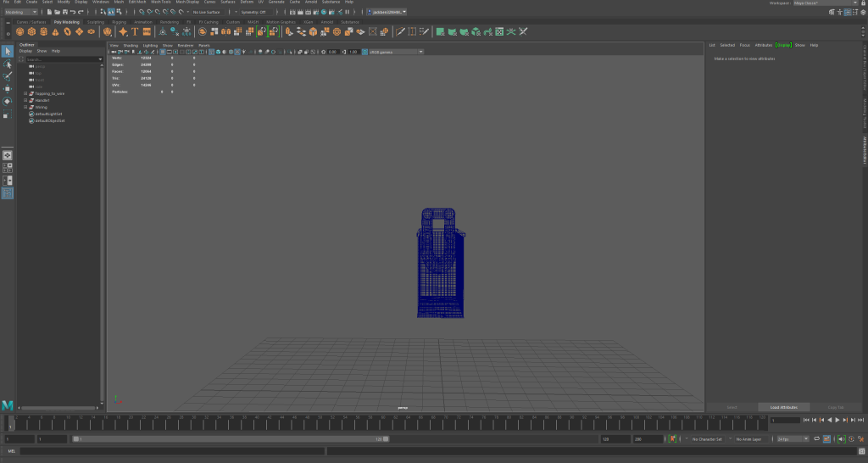This screenshot has height=463, width=868.
Task: Select the polygon sphere shelf icon
Action: coord(19,31)
